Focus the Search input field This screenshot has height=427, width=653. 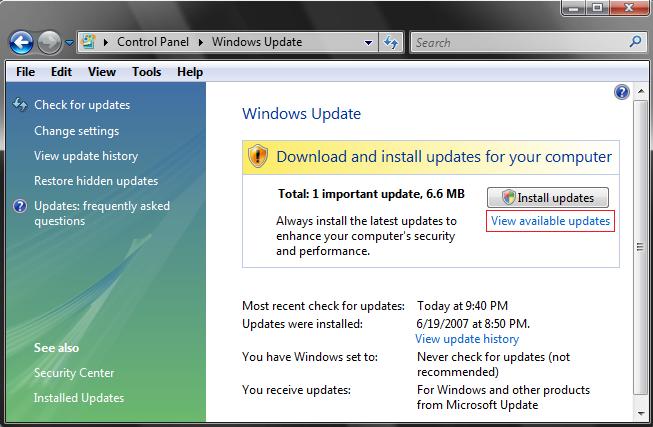[528, 42]
